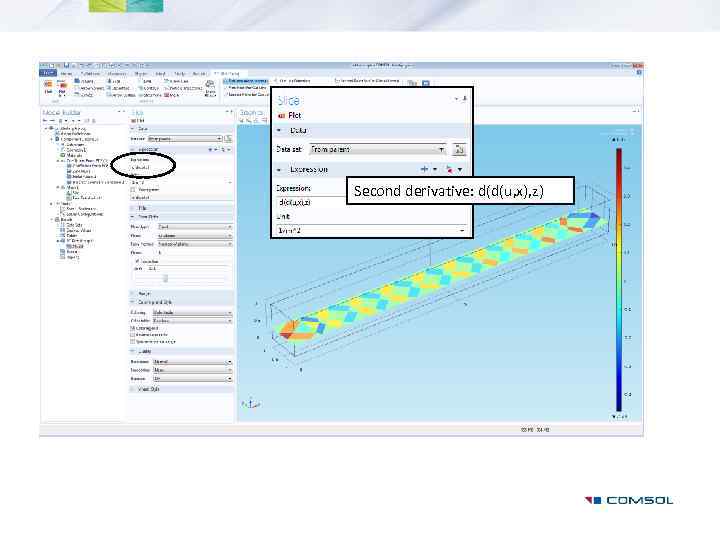720x540 pixels.
Task: Click the Plot In ribbon icon
Action: coord(62,88)
